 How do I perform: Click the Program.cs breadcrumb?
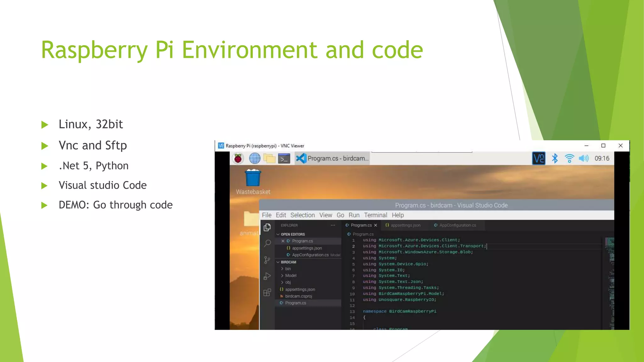[x=363, y=234]
